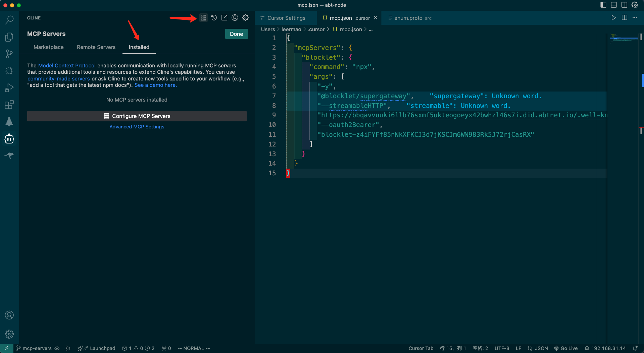
Task: Toggle the secondary sidebar layout button
Action: pyautogui.click(x=624, y=5)
